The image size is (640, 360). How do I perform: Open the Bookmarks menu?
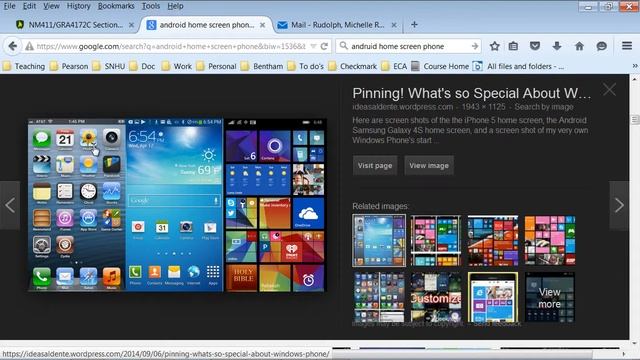(116, 6)
